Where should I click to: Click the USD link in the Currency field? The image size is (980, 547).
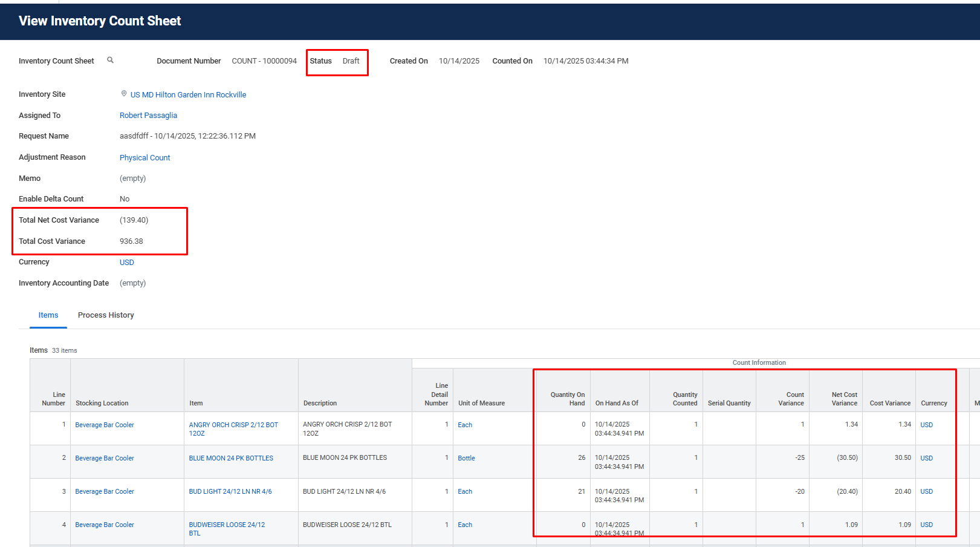(126, 263)
